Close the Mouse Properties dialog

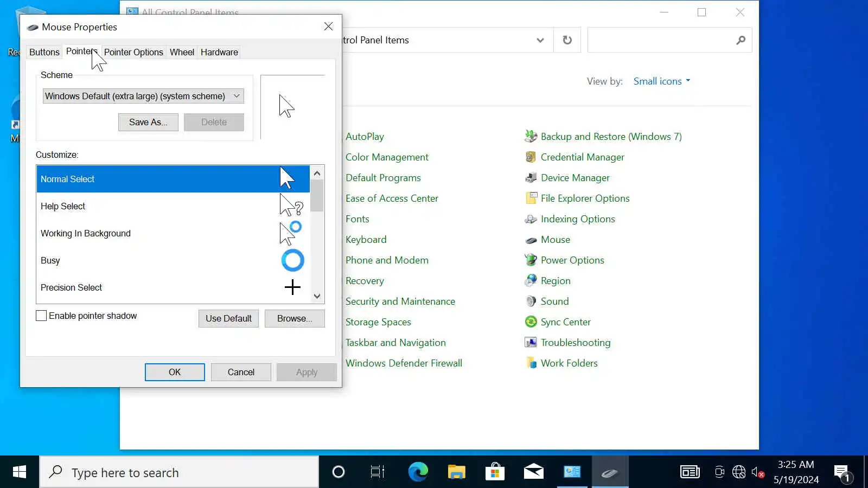(328, 27)
